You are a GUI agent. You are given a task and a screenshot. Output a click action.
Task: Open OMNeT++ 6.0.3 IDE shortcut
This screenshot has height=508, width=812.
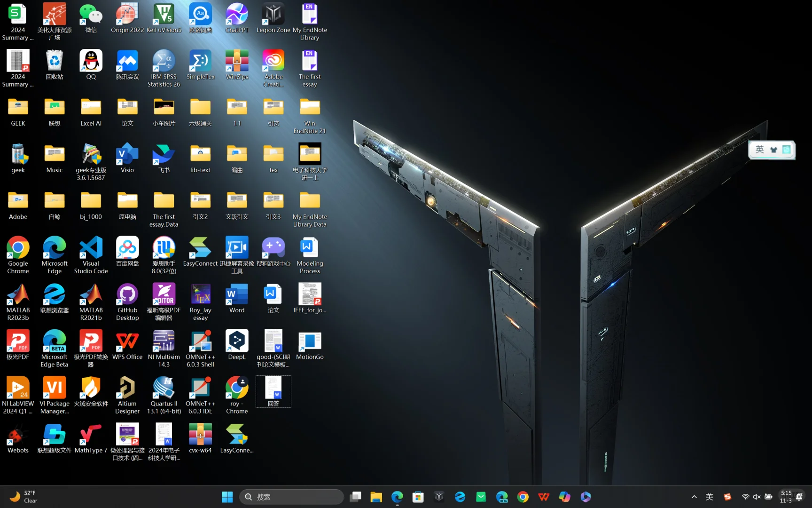click(200, 395)
